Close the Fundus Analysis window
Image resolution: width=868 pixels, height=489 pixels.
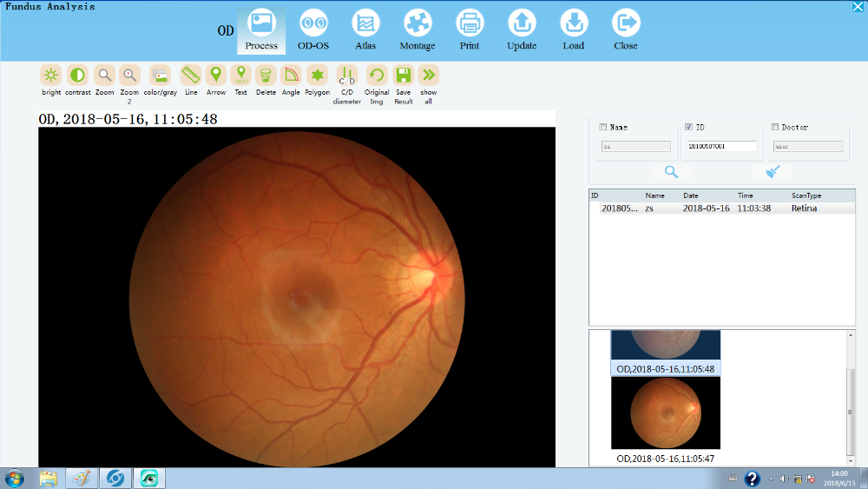click(858, 7)
